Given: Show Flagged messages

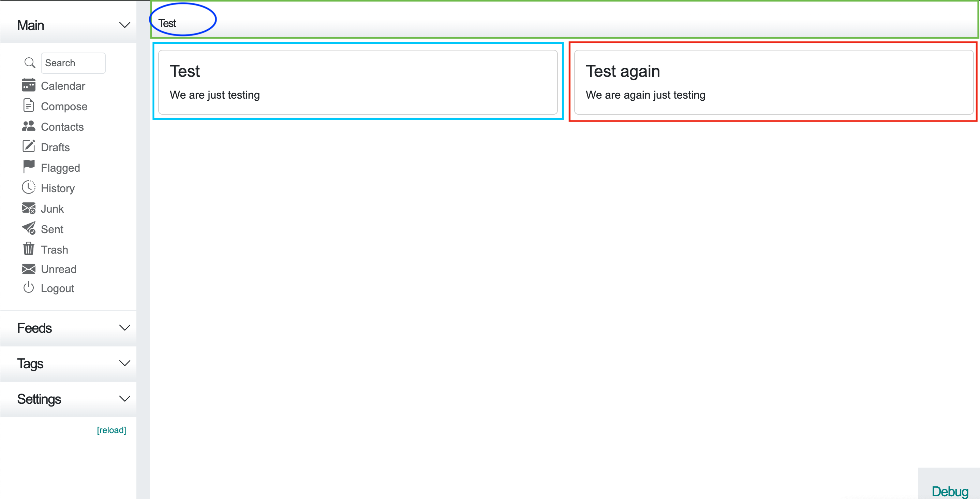Looking at the screenshot, I should 60,168.
